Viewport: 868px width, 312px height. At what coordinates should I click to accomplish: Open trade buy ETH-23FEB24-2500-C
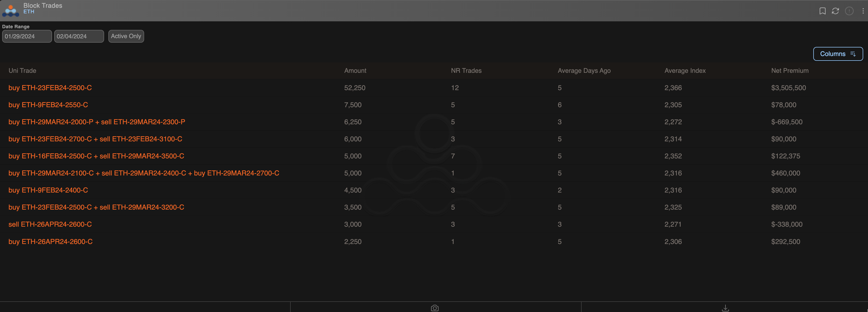[50, 88]
